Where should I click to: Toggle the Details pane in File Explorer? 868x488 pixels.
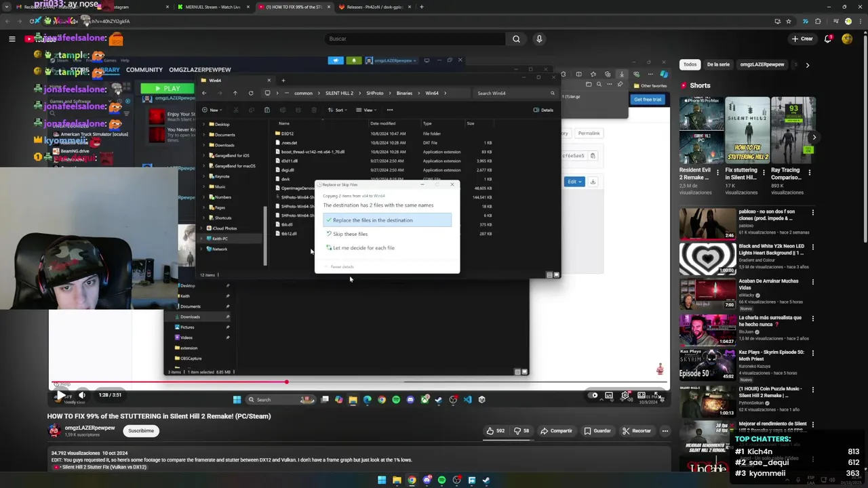pyautogui.click(x=543, y=110)
